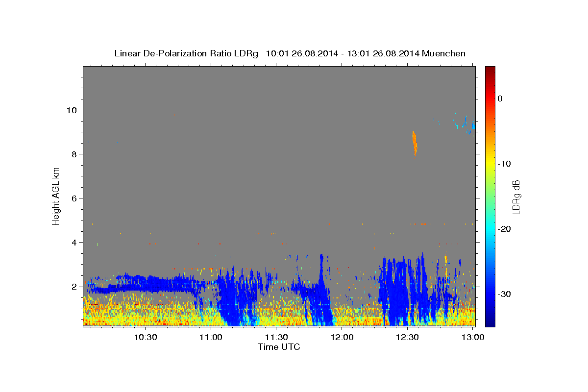
Task: Click the 11:30 time tick label
Action: point(277,337)
